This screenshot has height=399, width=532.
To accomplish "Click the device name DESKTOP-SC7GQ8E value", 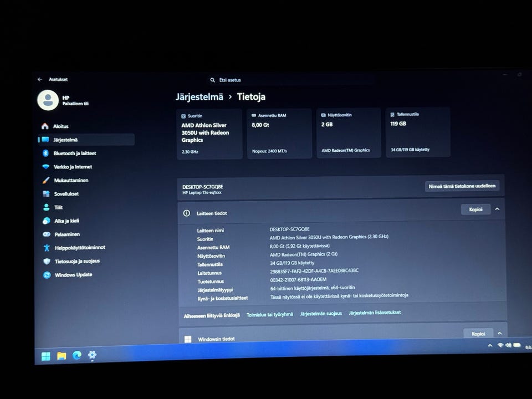I will click(x=289, y=229).
